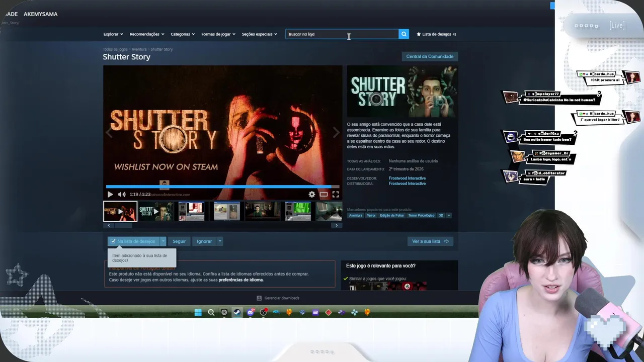This screenshot has height=362, width=644.
Task: Open the camera app taskbar icon
Action: 224,312
